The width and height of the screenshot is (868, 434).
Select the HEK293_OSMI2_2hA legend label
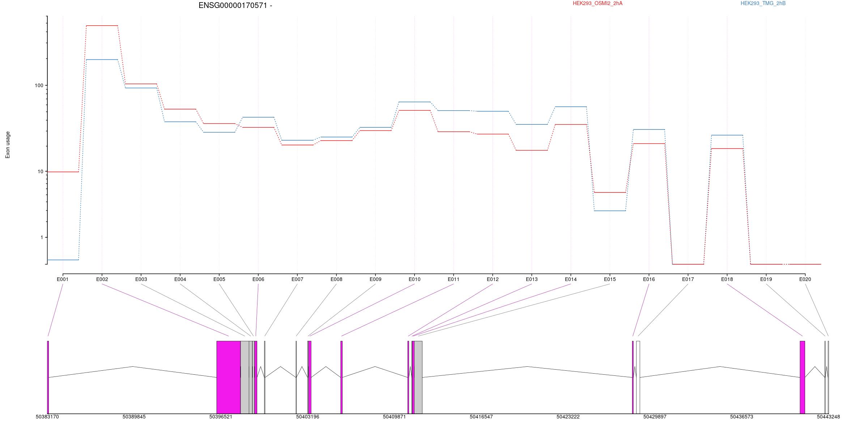597,3
